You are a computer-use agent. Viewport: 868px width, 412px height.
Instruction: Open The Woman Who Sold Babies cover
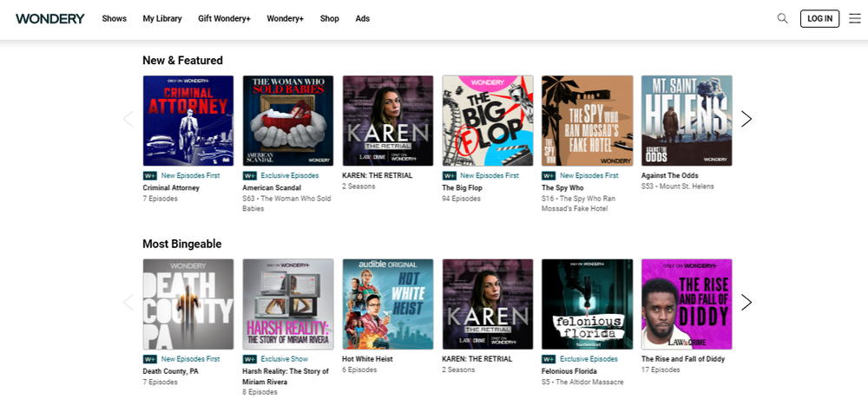click(288, 121)
